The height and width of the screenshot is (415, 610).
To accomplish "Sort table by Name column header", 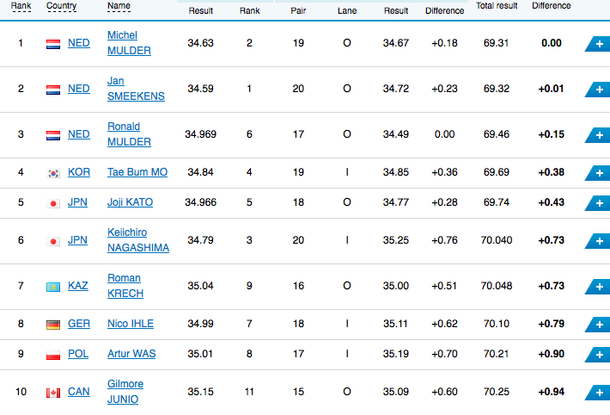I will click(x=119, y=6).
